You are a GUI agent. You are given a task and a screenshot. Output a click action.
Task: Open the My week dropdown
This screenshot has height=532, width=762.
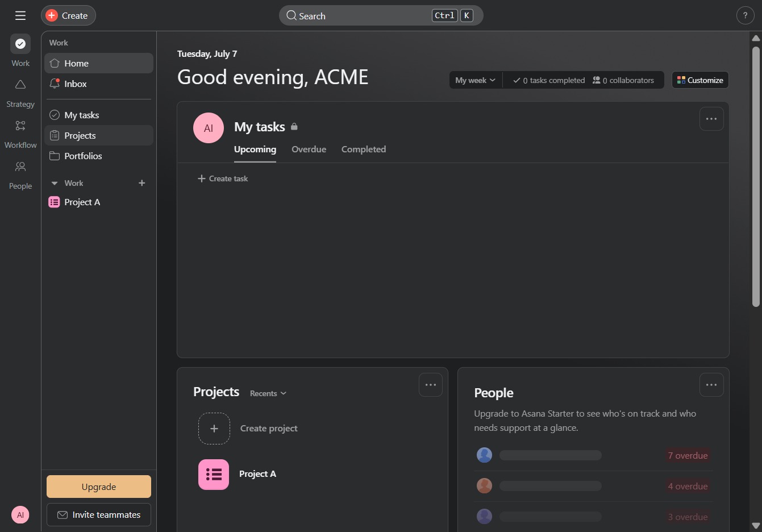tap(476, 80)
